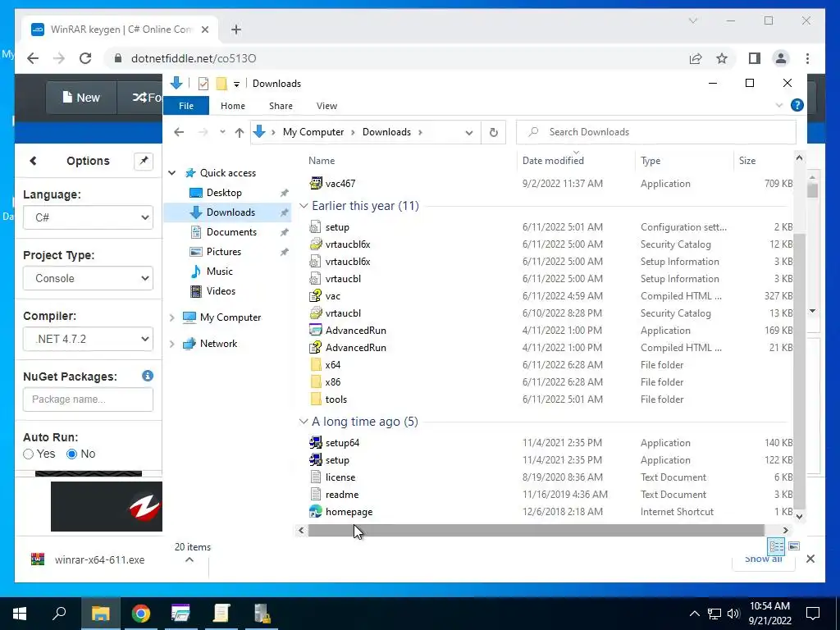Open the AdvancedRun application icon
840x630 pixels.
tap(316, 331)
